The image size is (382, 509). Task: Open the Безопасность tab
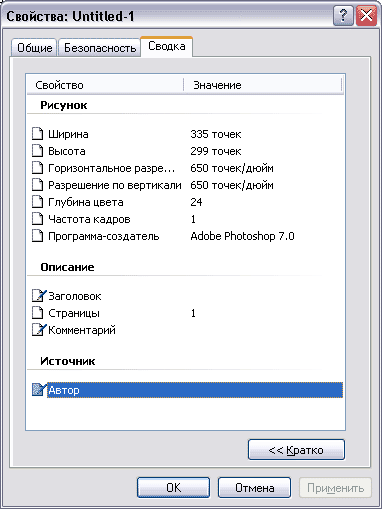(x=100, y=48)
